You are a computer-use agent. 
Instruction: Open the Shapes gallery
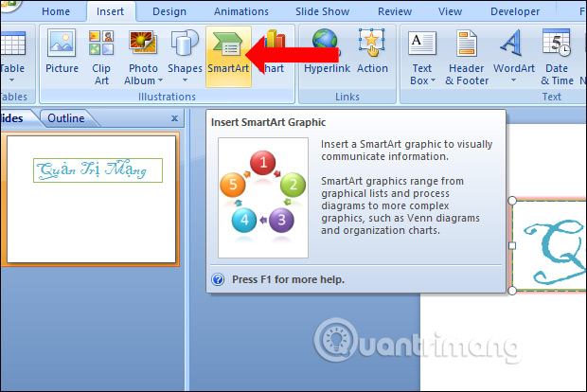(185, 56)
